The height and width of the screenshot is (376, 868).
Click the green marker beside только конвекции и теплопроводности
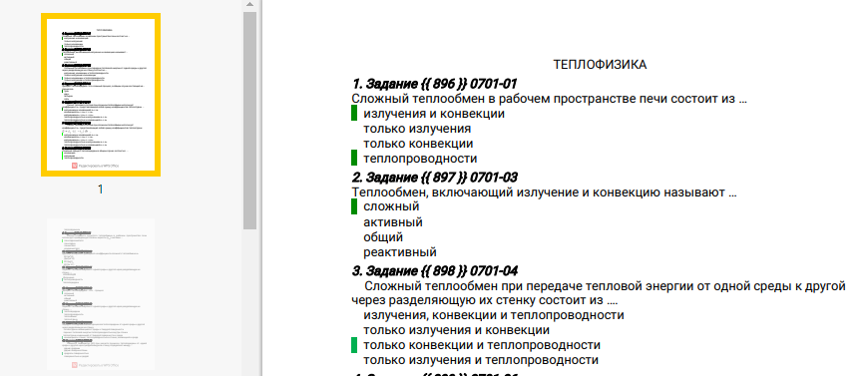tap(354, 345)
